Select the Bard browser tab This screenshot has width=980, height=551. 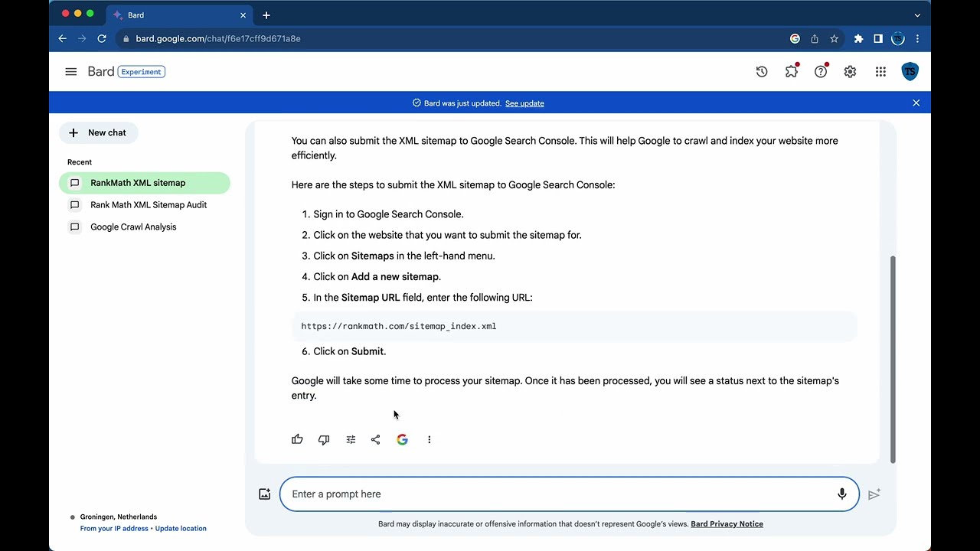coord(178,15)
